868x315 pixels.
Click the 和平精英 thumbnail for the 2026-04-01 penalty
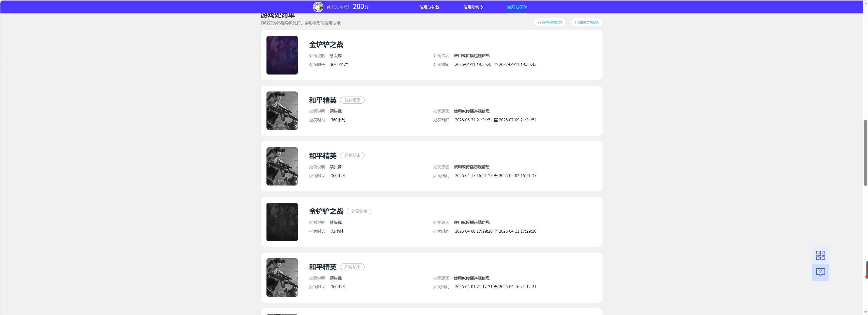(282, 277)
